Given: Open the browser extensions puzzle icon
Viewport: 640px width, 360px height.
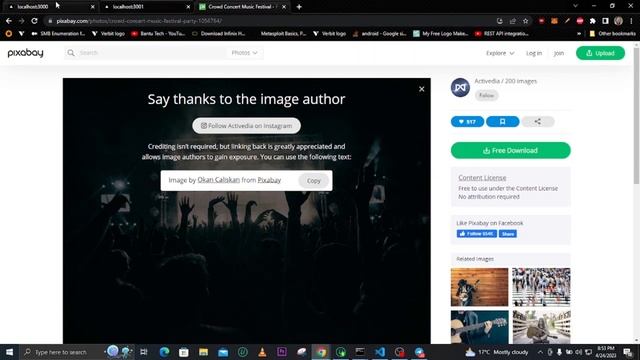Looking at the screenshot, I should tap(593, 21).
